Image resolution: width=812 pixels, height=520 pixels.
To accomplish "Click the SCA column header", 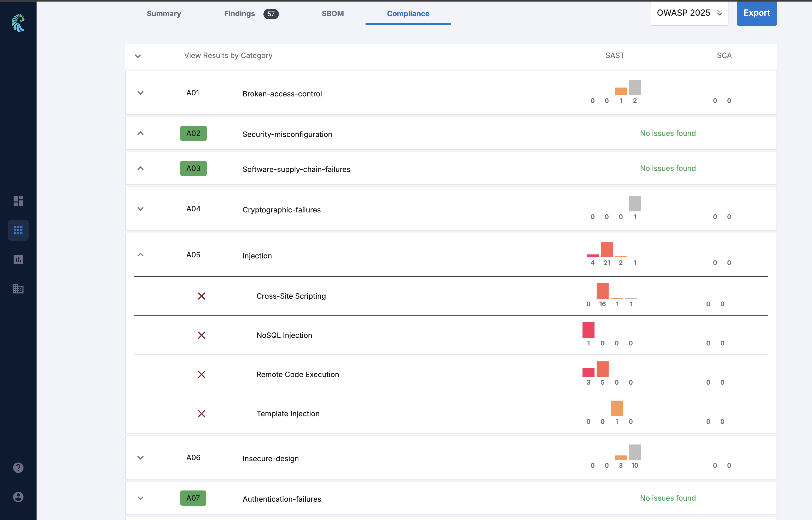I will pyautogui.click(x=724, y=55).
